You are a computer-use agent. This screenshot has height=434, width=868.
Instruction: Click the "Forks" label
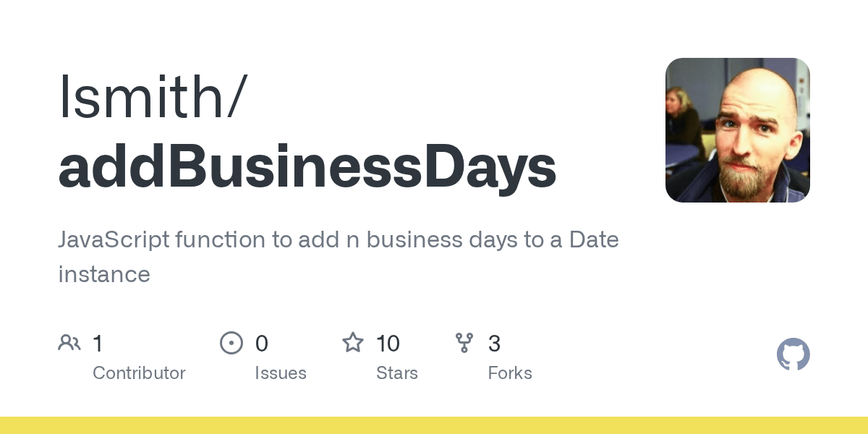pos(510,373)
